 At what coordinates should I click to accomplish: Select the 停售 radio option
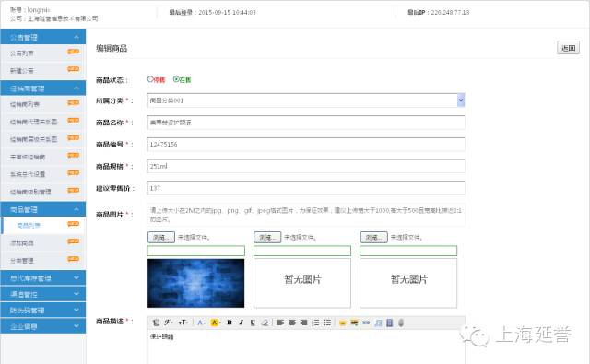[150, 79]
